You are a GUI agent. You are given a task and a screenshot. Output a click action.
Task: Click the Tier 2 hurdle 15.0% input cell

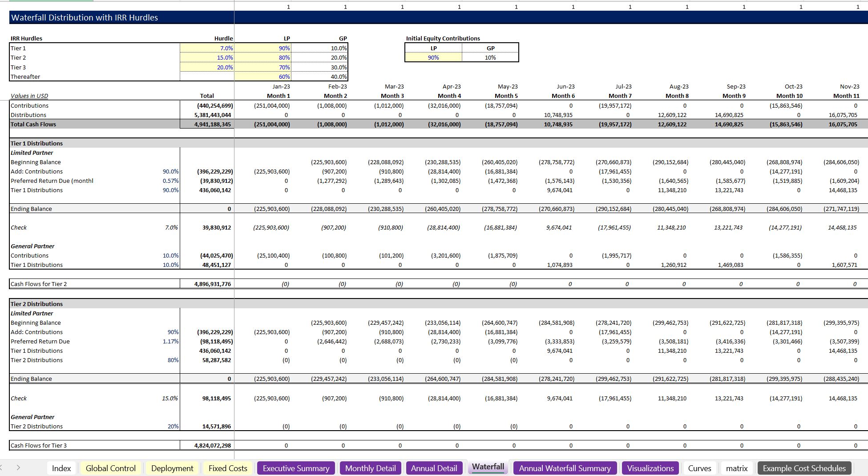207,58
